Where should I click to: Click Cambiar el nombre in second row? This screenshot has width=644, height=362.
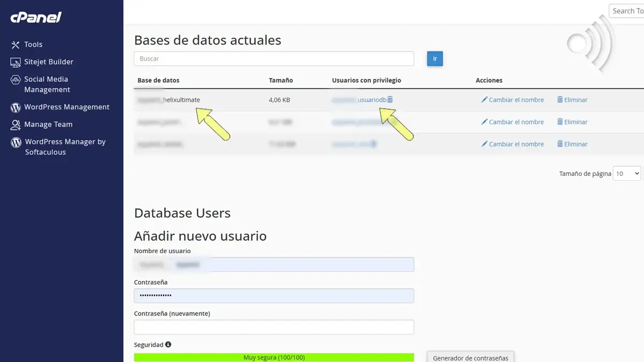[513, 122]
